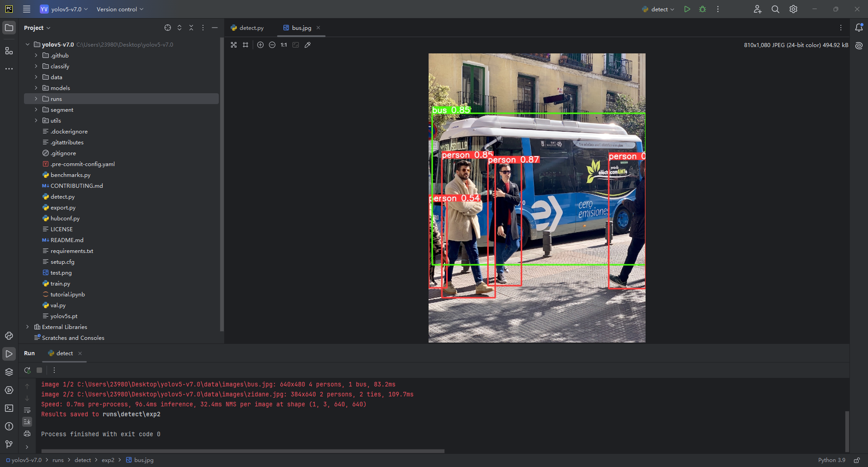Screen dimensions: 868x467
Task: Open the Problems tool window
Action: click(x=9, y=426)
